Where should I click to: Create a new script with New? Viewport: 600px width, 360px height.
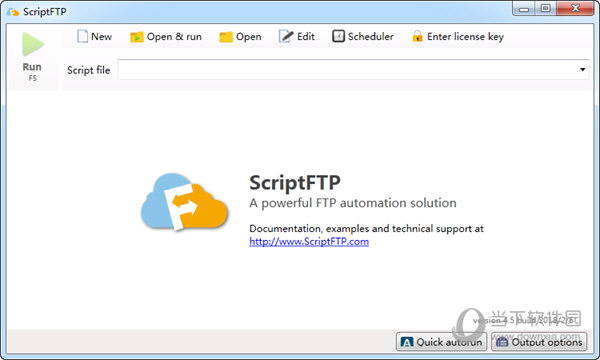(94, 37)
